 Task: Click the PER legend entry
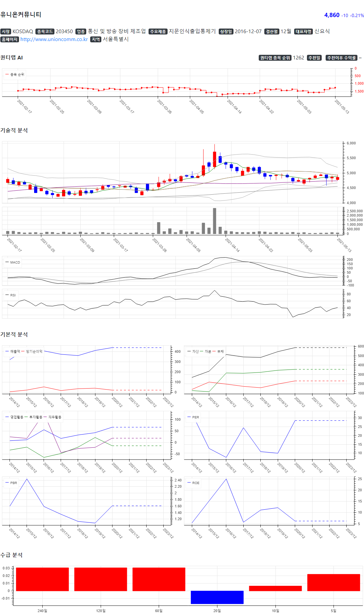tap(193, 417)
